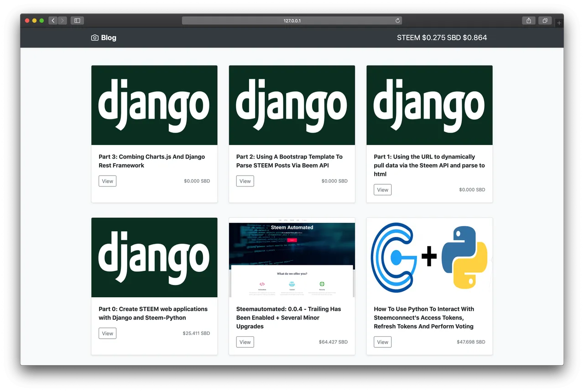Click the $47.698 SBD payout value
The height and width of the screenshot is (392, 584).
point(471,342)
